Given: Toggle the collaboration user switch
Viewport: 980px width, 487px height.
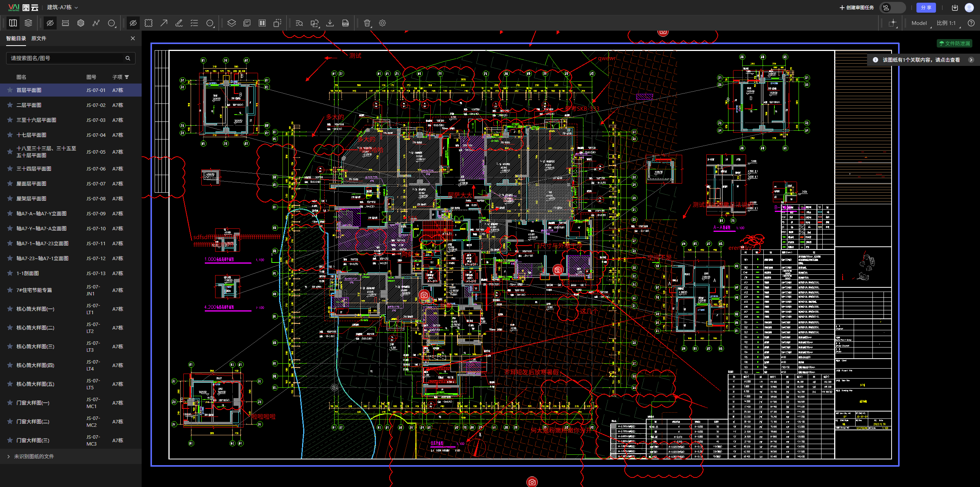Looking at the screenshot, I should coord(892,8).
